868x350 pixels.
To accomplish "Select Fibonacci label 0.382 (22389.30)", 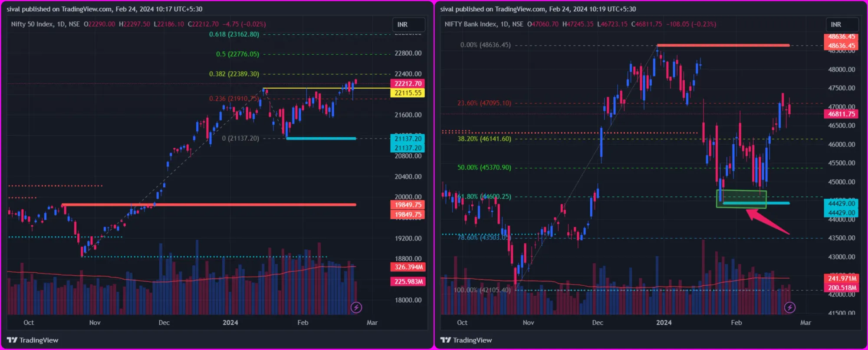I will coord(234,74).
